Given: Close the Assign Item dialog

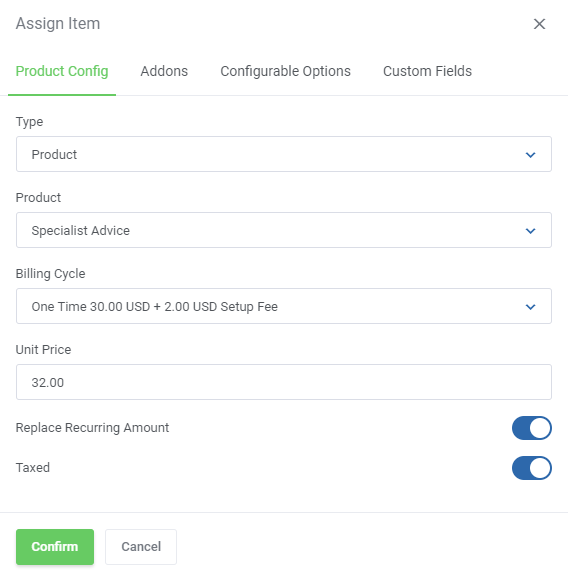Looking at the screenshot, I should 539,24.
